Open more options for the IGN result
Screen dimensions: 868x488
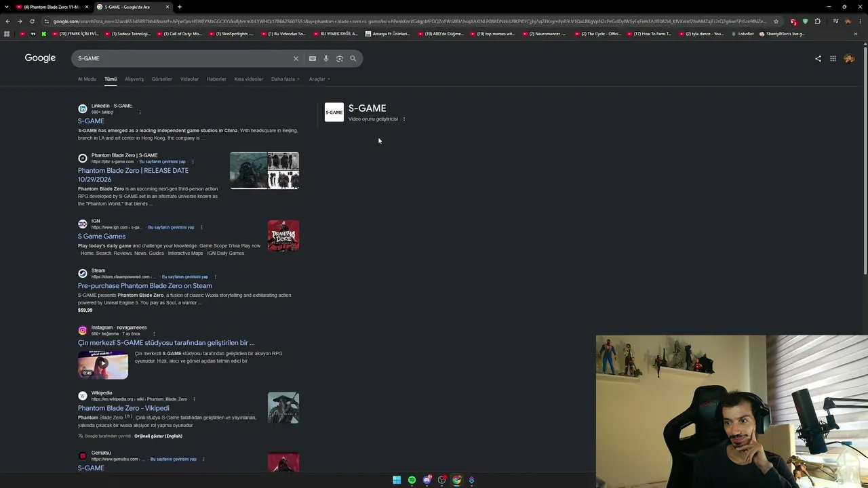point(201,227)
